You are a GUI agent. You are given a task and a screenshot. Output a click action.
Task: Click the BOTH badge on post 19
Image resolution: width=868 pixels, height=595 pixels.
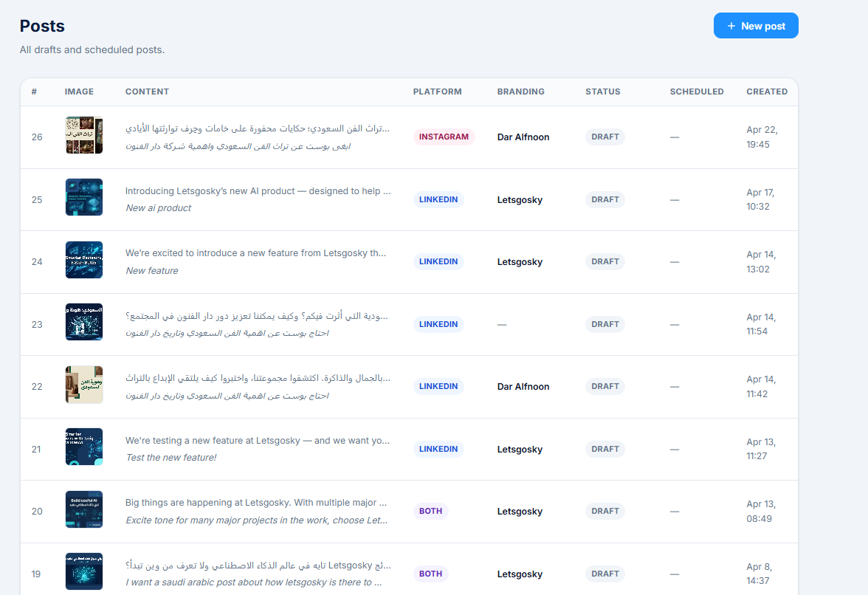(x=430, y=574)
